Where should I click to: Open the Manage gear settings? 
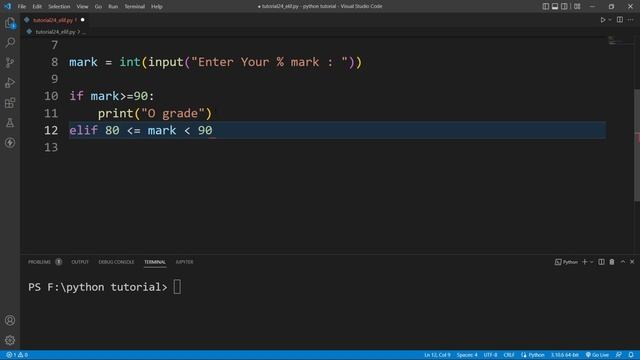point(10,340)
